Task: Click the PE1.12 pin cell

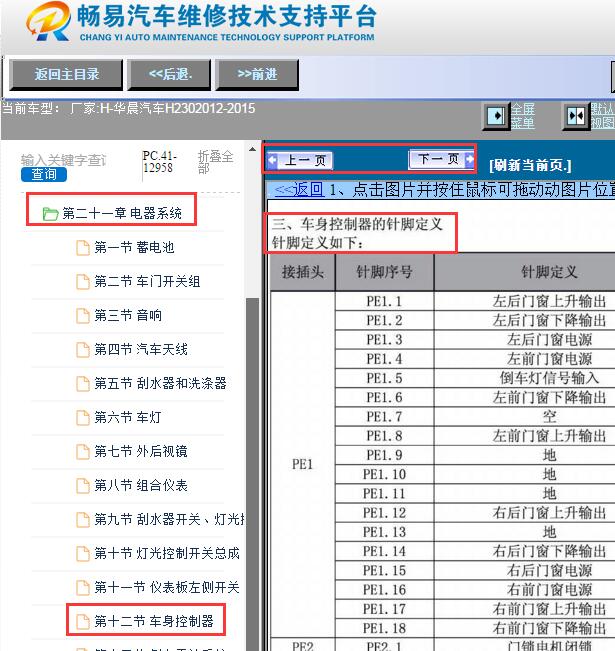Action: 385,513
